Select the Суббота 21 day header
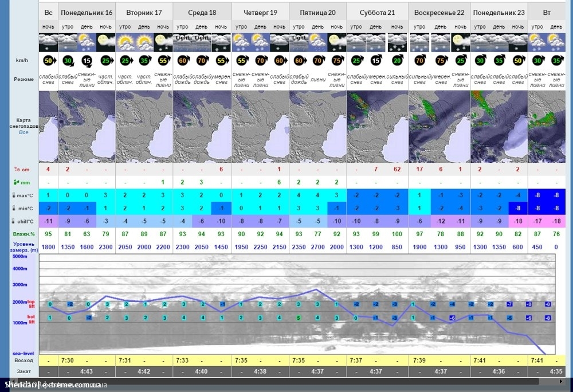573x392 pixels. click(x=377, y=12)
